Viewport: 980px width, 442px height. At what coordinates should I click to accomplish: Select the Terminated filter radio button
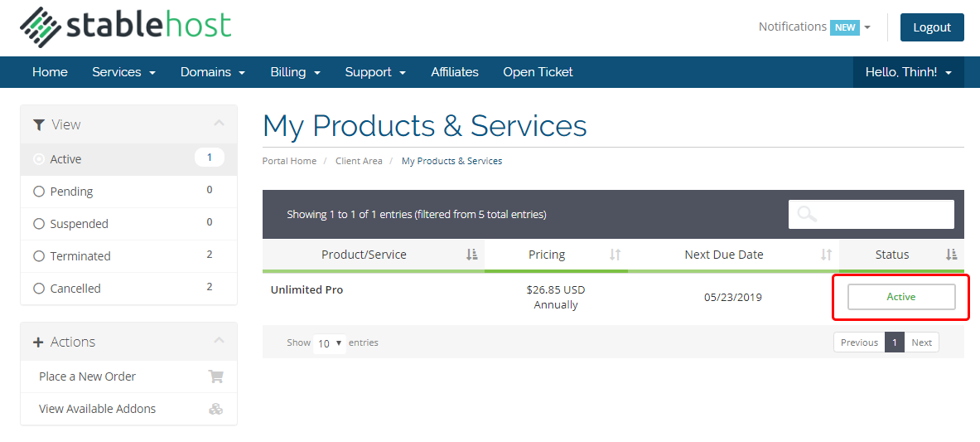coord(39,256)
